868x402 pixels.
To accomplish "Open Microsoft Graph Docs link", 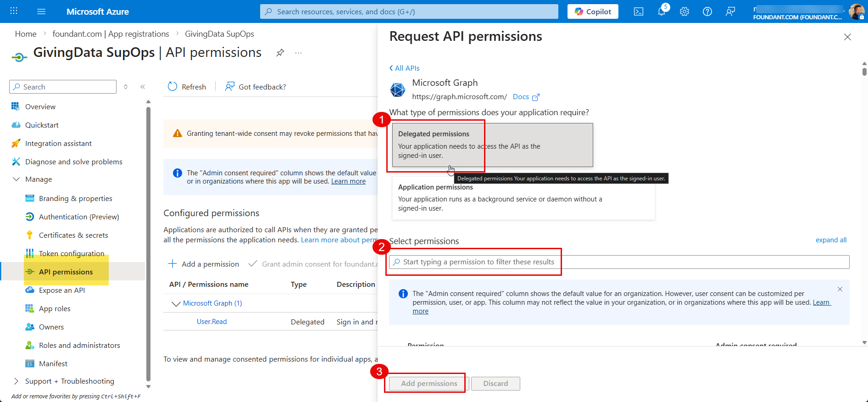I will (526, 97).
